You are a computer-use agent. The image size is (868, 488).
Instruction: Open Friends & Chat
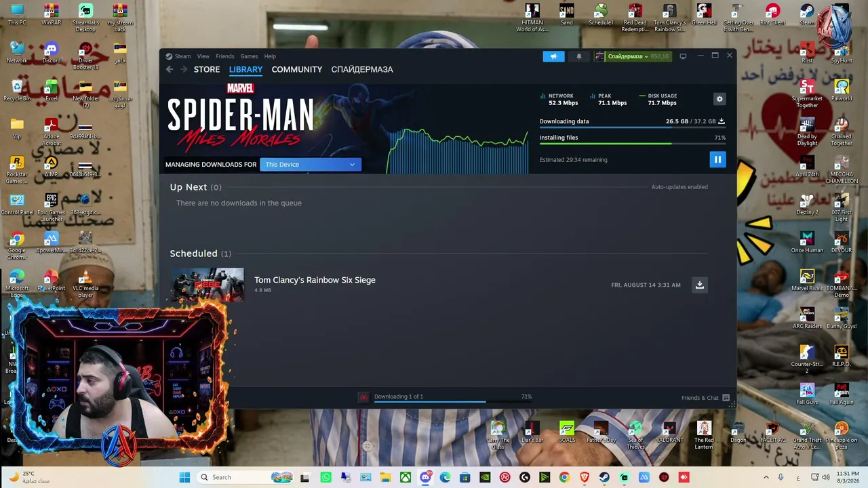(x=705, y=398)
